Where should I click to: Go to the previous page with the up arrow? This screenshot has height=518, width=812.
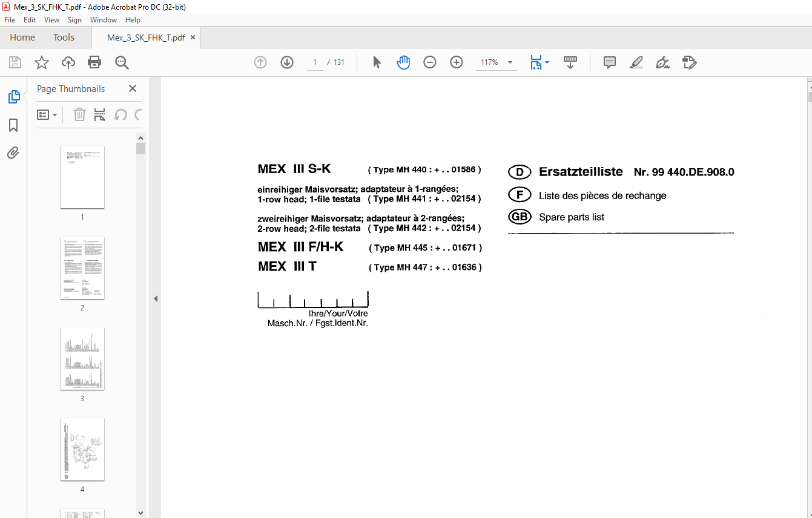[x=260, y=62]
